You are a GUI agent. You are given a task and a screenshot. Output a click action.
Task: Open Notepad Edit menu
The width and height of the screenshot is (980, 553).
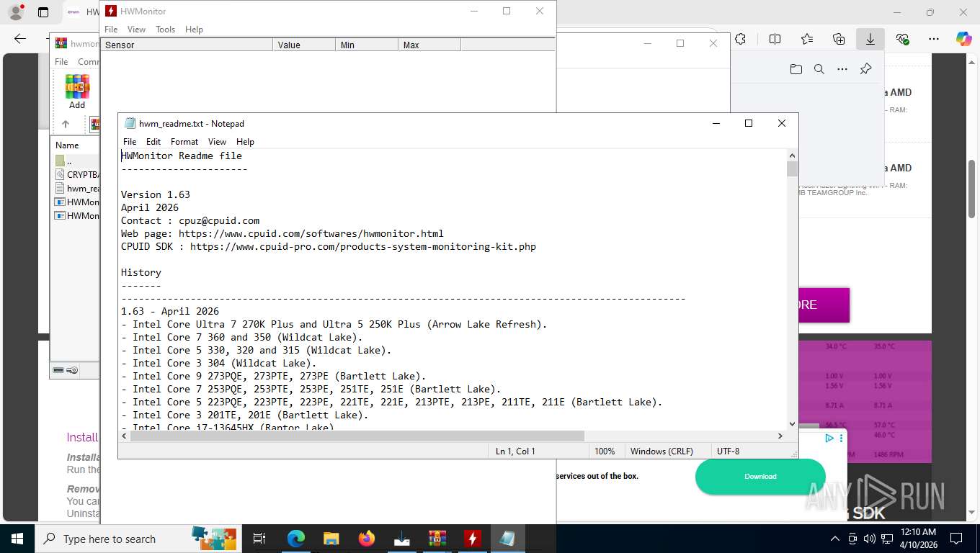pos(153,142)
